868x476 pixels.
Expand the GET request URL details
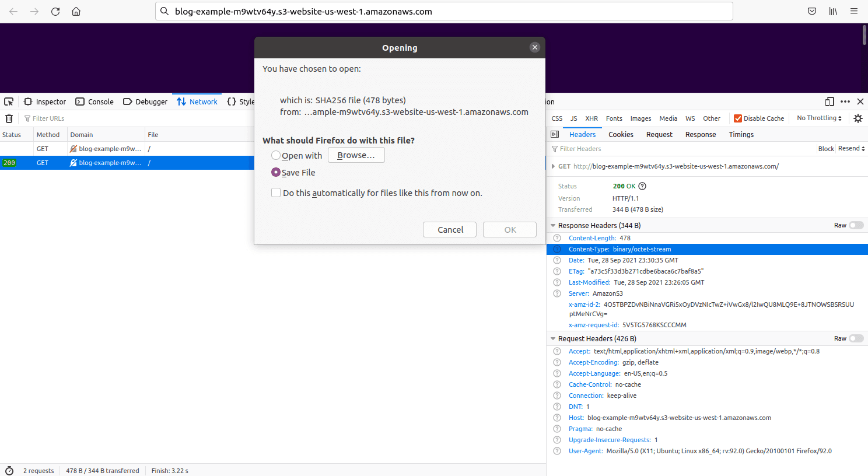point(553,166)
